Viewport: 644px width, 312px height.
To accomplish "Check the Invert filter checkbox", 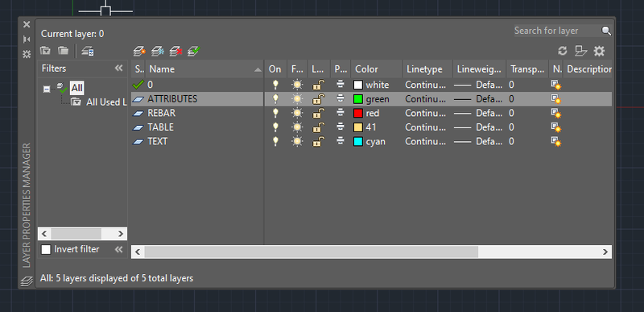I will coord(46,249).
